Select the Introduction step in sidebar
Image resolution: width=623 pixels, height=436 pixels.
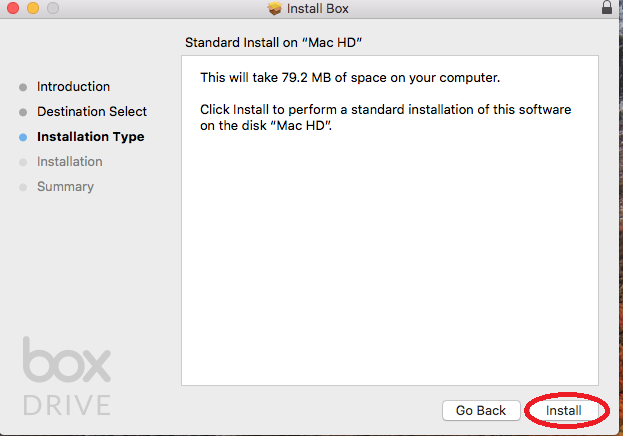(x=73, y=87)
